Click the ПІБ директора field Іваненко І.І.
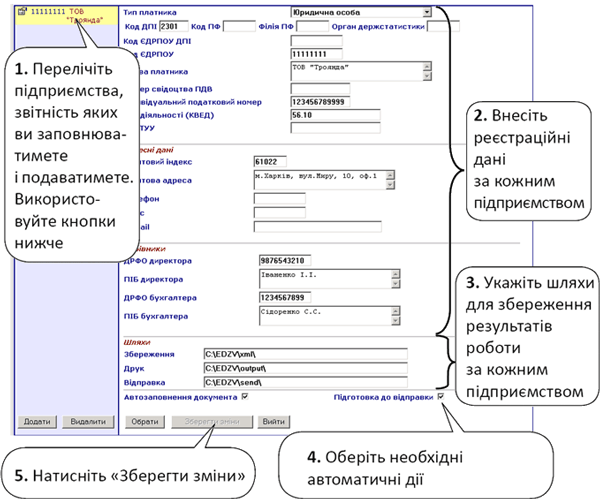This screenshot has width=600, height=499. [329, 279]
